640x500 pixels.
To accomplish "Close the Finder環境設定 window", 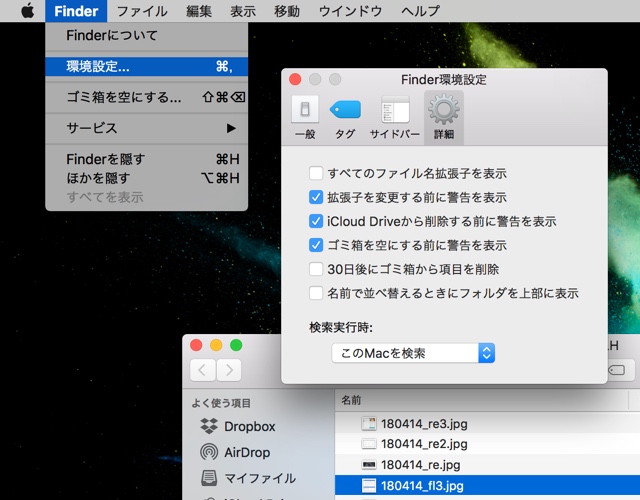I will click(295, 79).
